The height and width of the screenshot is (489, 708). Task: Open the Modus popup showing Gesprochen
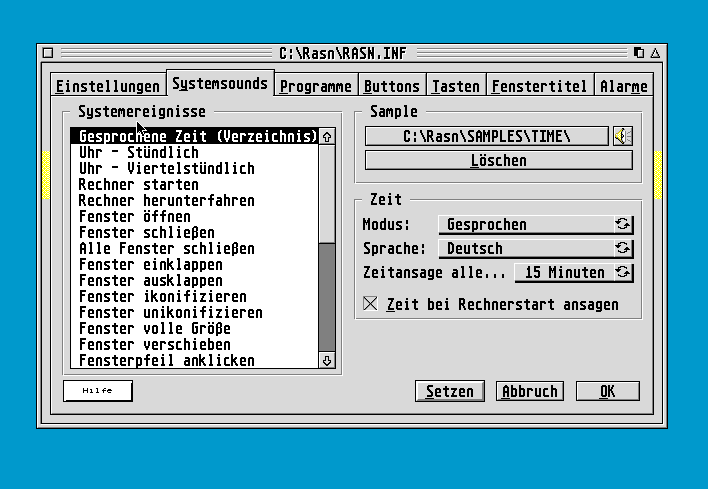[x=525, y=225]
